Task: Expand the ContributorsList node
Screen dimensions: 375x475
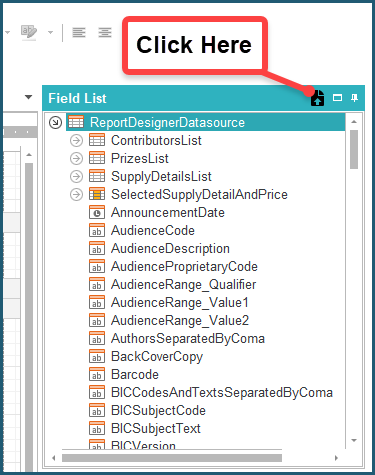Action: [76, 140]
